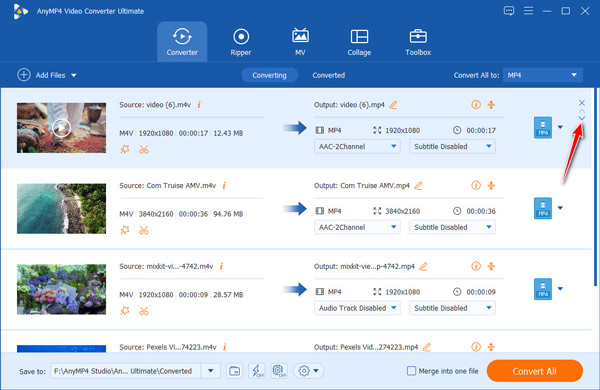Open AAC-2Channel dropdown for Com Truise AMV
This screenshot has height=390, width=600.
pyautogui.click(x=357, y=227)
